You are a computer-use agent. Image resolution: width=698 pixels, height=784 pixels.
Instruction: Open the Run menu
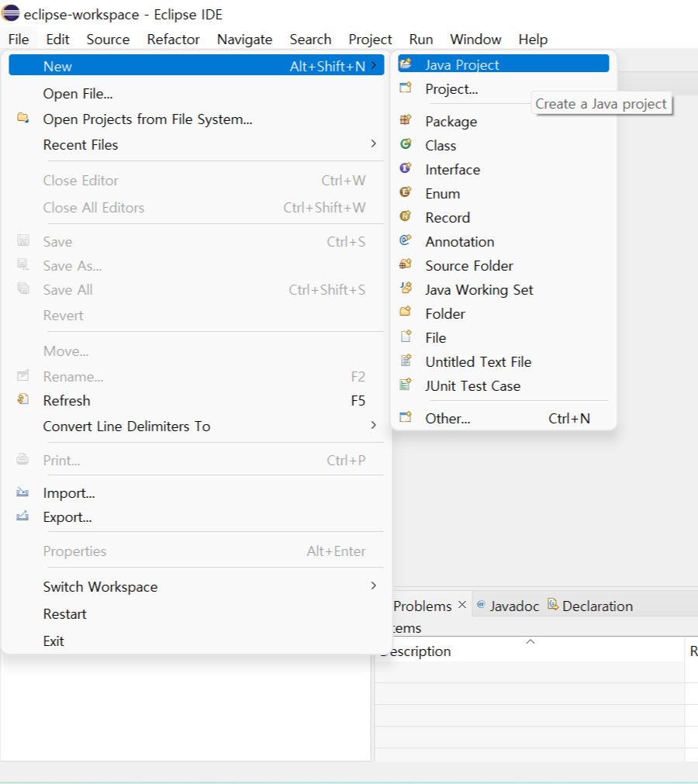(x=421, y=40)
